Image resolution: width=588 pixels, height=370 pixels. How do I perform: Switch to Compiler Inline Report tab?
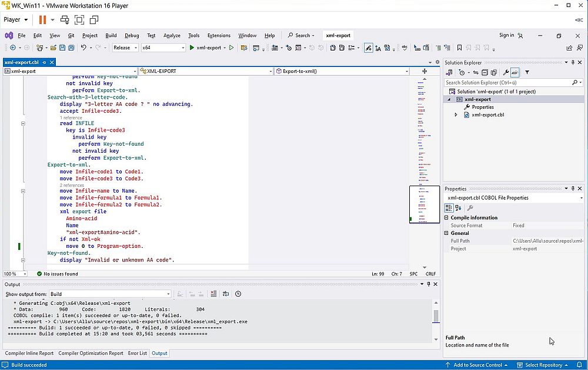click(29, 353)
